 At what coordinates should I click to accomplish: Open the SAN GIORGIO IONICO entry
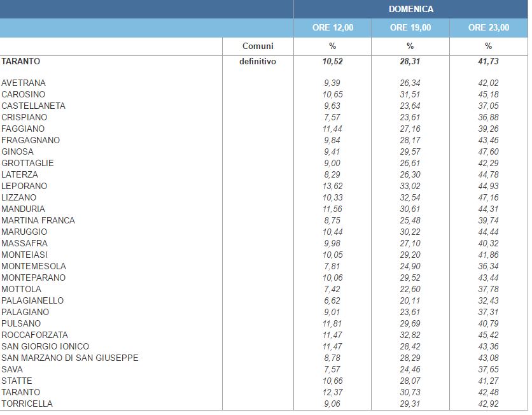point(45,346)
